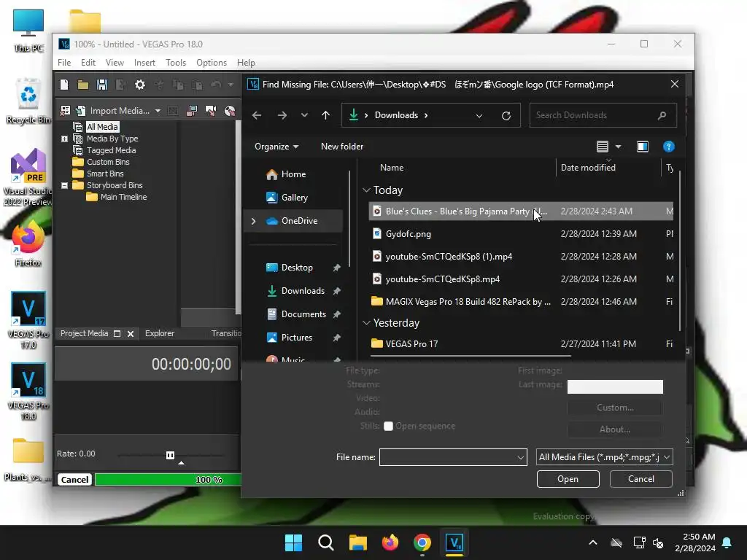
Task: Collapse the Storyboard Bins tree node
Action: (64, 186)
